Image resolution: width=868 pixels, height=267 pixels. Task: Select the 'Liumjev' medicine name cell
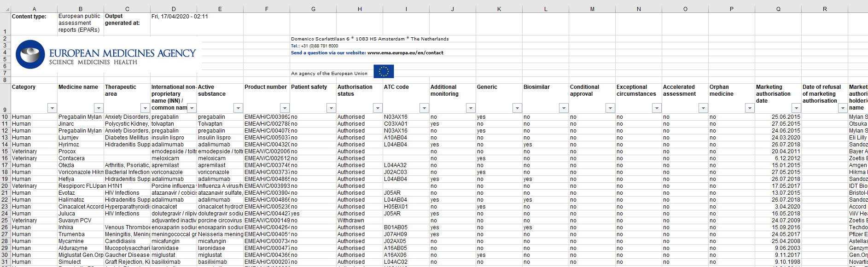point(81,138)
